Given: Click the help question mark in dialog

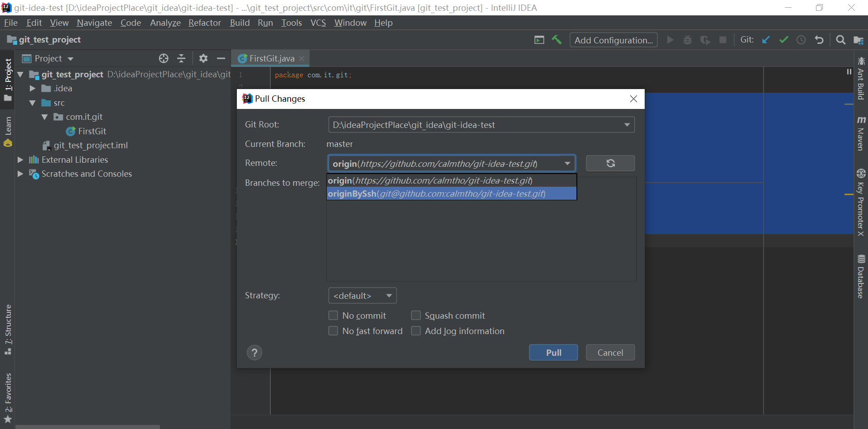Looking at the screenshot, I should [255, 353].
